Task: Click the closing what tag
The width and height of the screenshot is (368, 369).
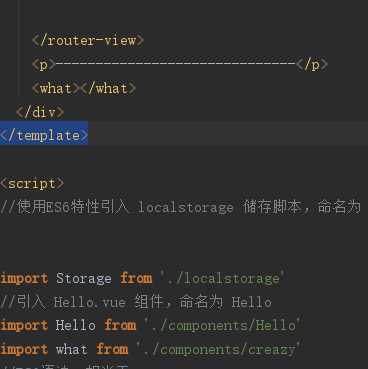Action: (x=108, y=89)
